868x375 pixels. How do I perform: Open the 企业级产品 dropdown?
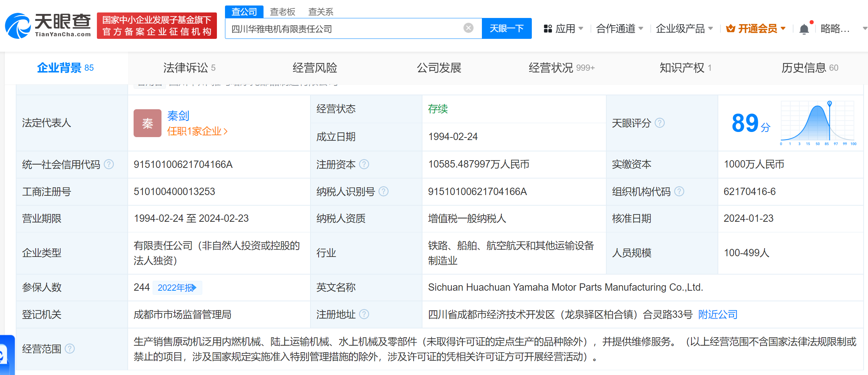click(x=684, y=29)
